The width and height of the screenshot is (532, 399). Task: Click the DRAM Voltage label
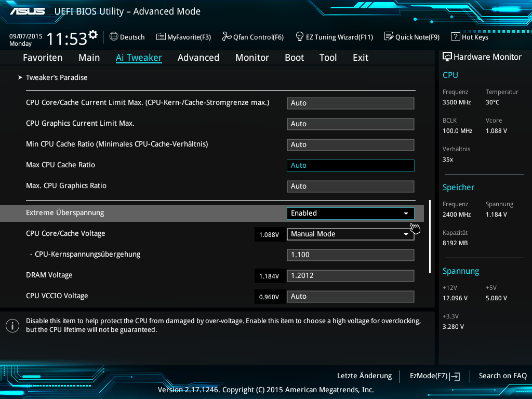click(x=49, y=275)
